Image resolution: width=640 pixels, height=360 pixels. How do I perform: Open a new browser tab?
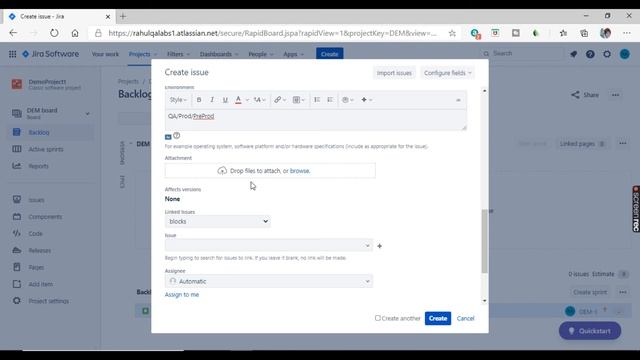[123, 16]
